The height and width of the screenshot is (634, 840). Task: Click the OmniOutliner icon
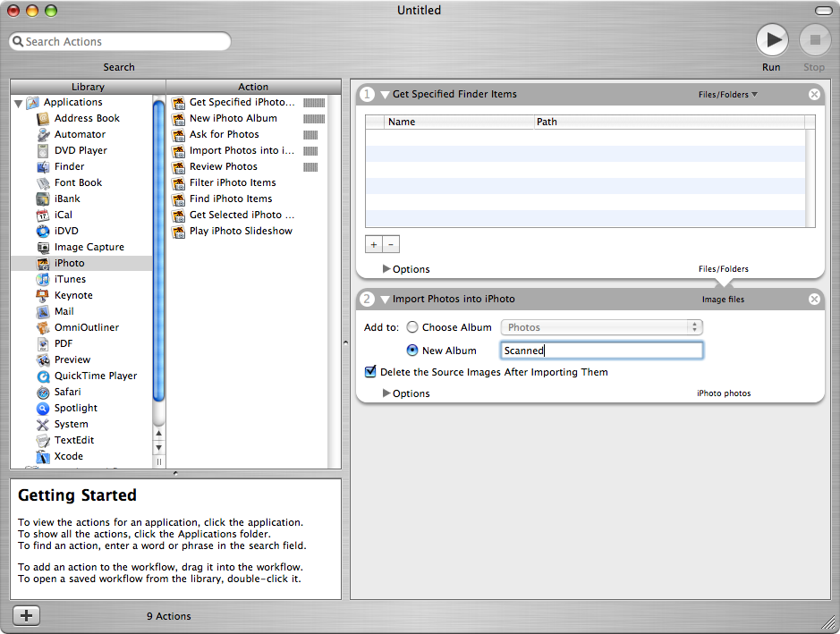click(x=43, y=327)
